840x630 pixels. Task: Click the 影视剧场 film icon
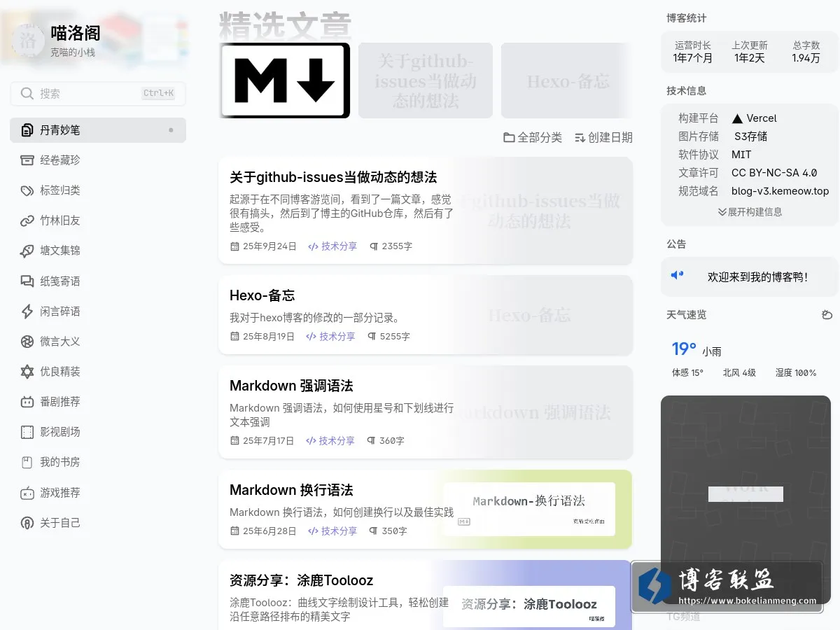[x=27, y=432]
